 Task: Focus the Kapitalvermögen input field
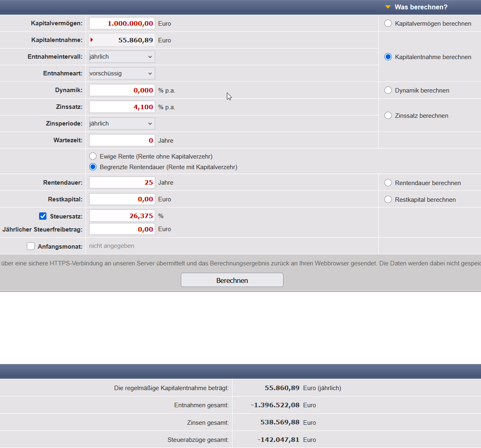pyautogui.click(x=122, y=23)
